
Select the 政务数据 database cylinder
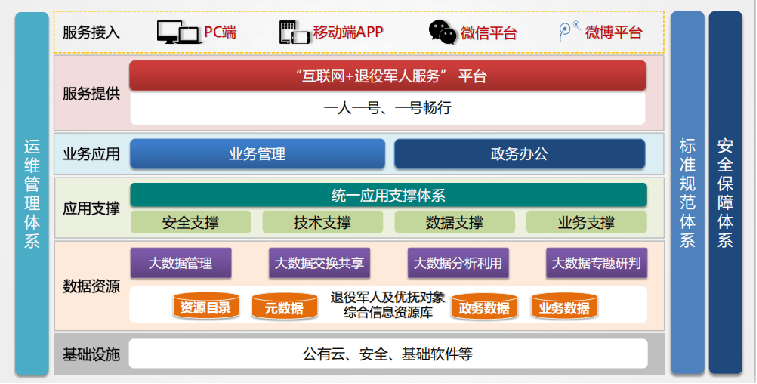pos(484,306)
